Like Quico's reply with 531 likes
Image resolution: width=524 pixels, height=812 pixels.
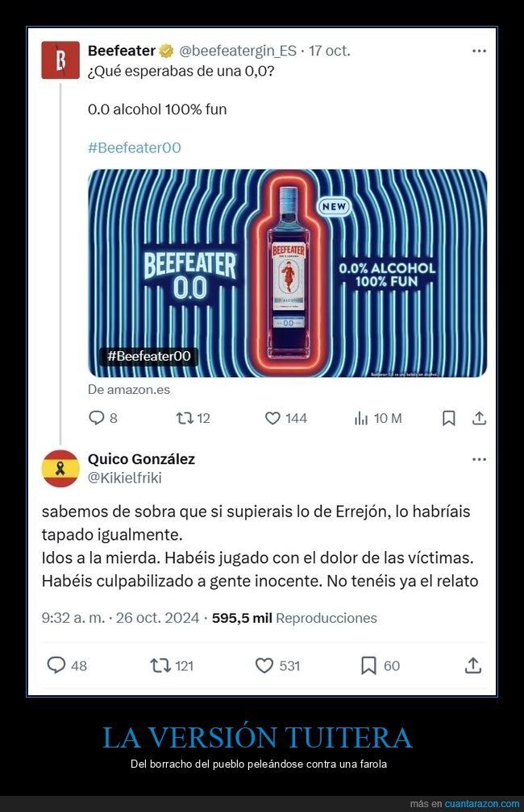264,665
